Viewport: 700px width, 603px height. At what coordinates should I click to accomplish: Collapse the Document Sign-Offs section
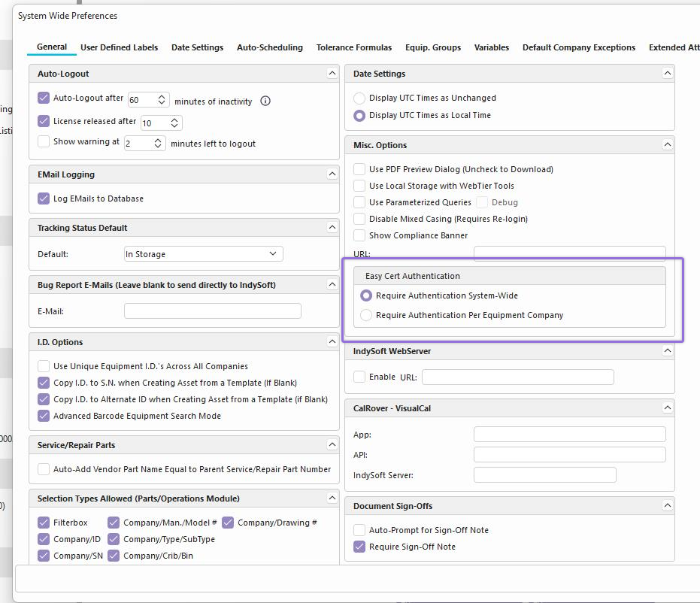667,506
